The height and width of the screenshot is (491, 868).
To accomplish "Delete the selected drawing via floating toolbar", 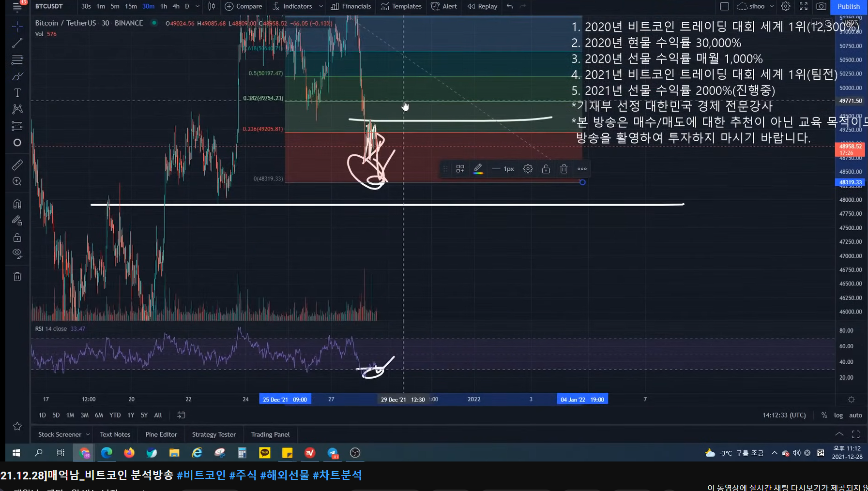I will pos(563,169).
